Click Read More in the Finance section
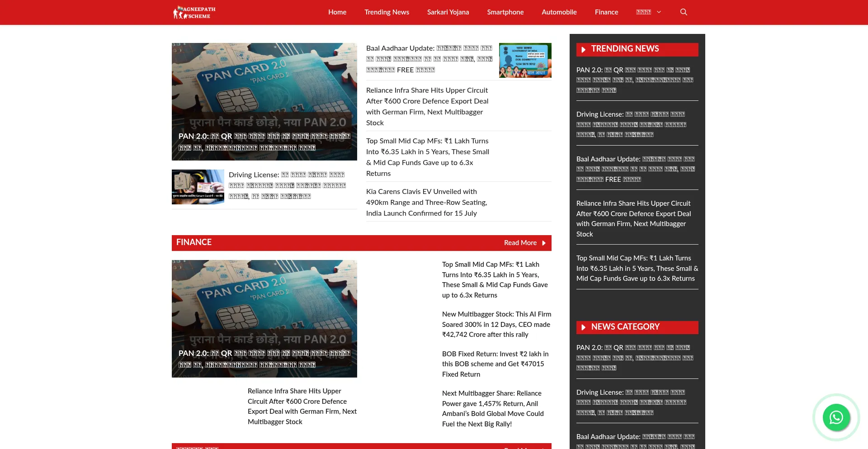The width and height of the screenshot is (868, 449). tap(520, 243)
